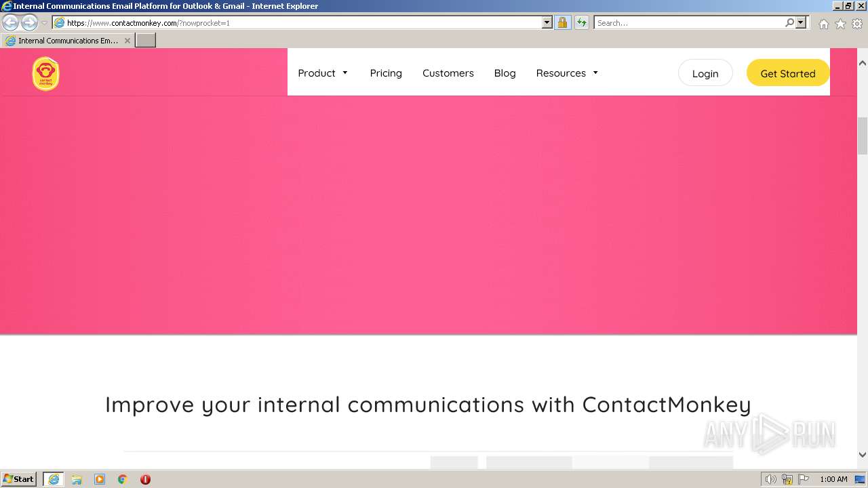Focus the URL address field
This screenshot has height=488, width=868.
pyautogui.click(x=304, y=22)
